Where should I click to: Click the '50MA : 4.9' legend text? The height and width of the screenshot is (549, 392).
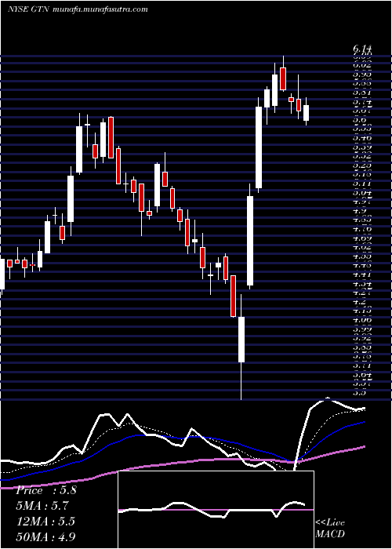(x=45, y=537)
